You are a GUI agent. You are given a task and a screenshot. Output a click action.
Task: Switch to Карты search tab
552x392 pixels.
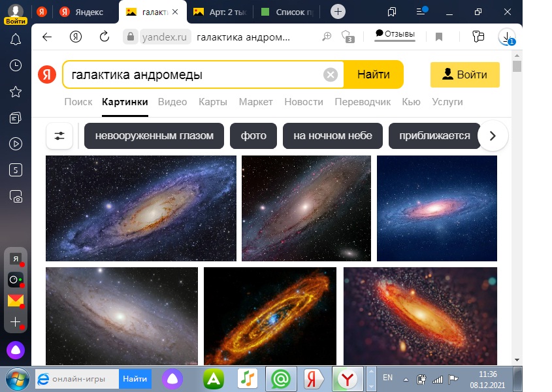coord(212,102)
